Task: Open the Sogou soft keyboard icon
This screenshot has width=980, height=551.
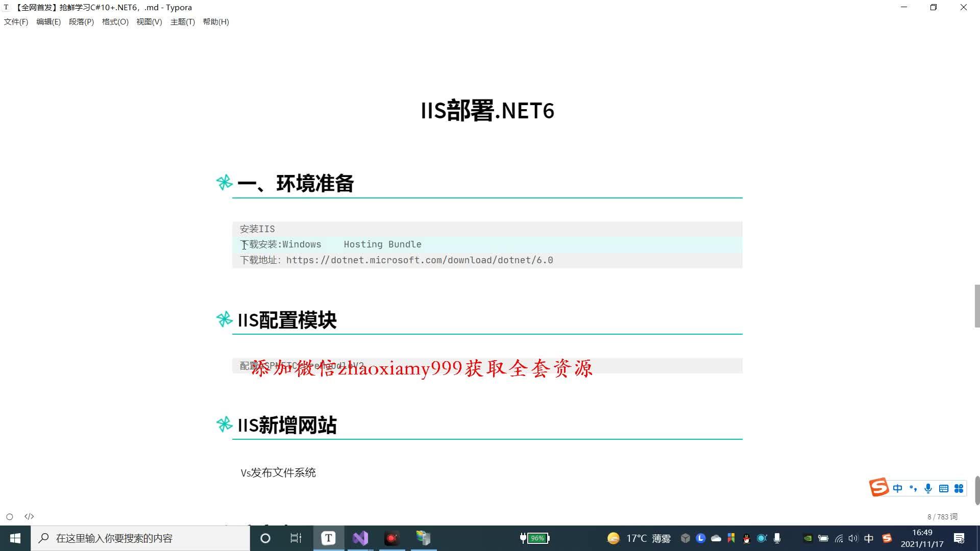Action: click(943, 488)
